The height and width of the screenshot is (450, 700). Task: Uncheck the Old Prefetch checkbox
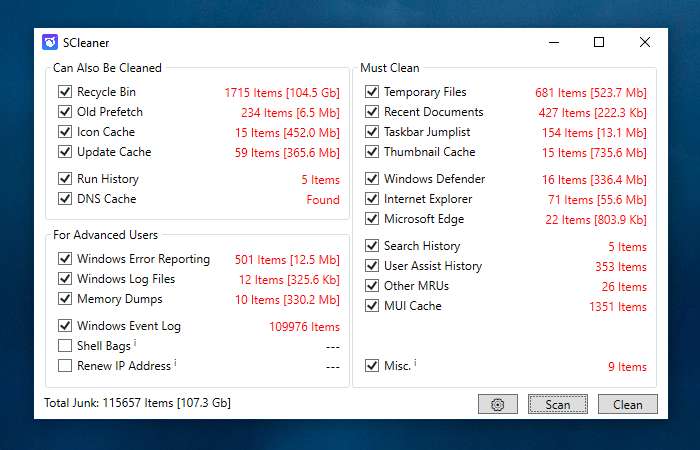[x=65, y=112]
